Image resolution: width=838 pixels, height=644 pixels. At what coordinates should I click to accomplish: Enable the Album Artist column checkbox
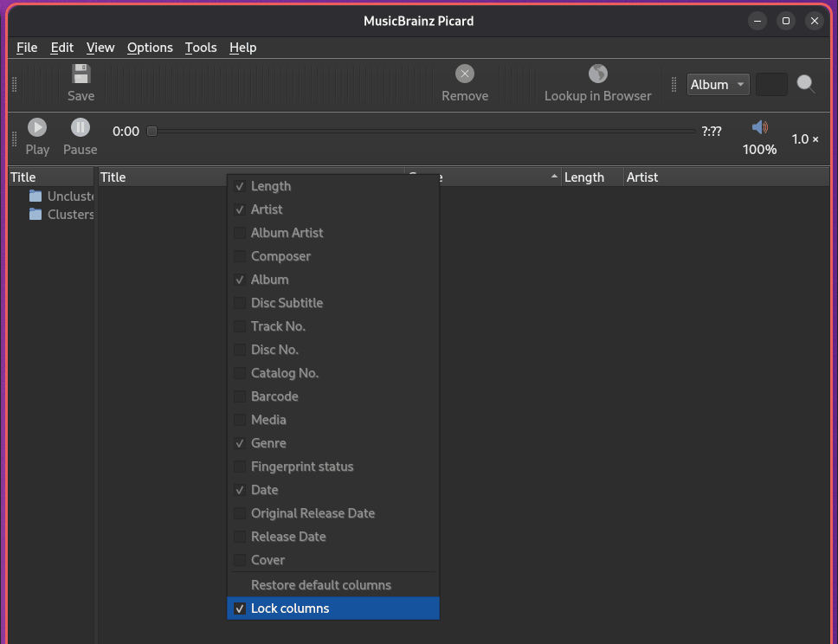tap(240, 233)
